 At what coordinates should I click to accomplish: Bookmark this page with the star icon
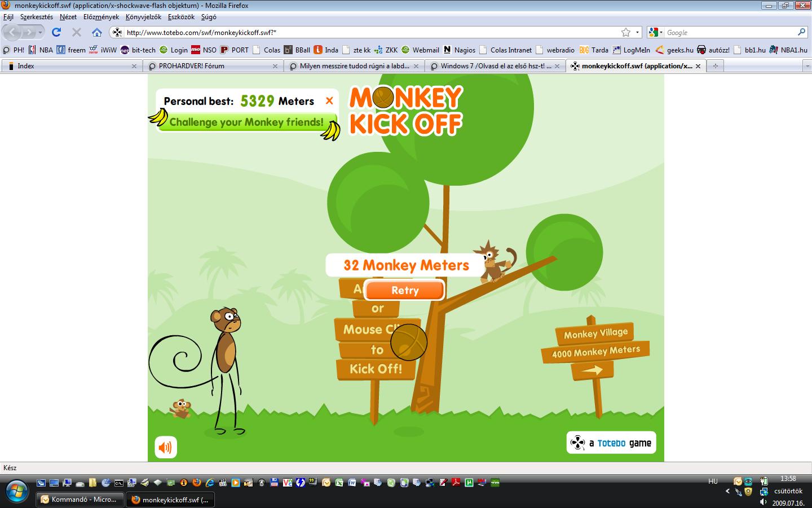coord(626,32)
